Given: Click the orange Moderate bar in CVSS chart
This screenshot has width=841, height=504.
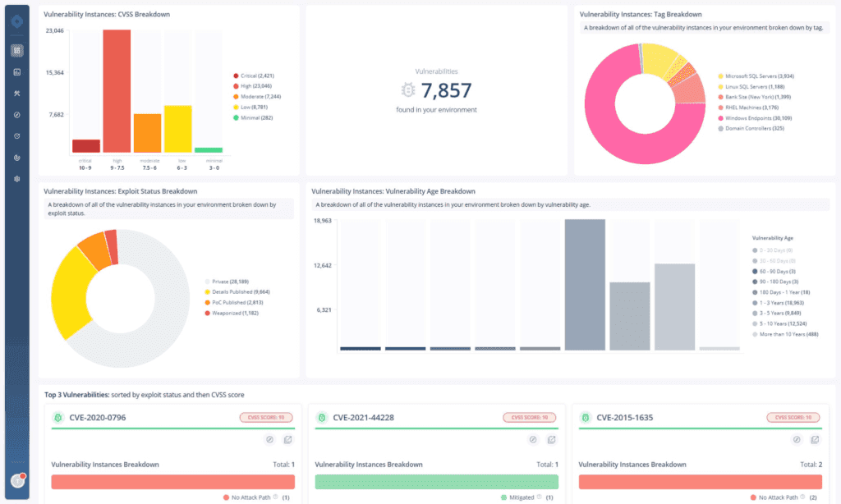Looking at the screenshot, I should click(148, 134).
